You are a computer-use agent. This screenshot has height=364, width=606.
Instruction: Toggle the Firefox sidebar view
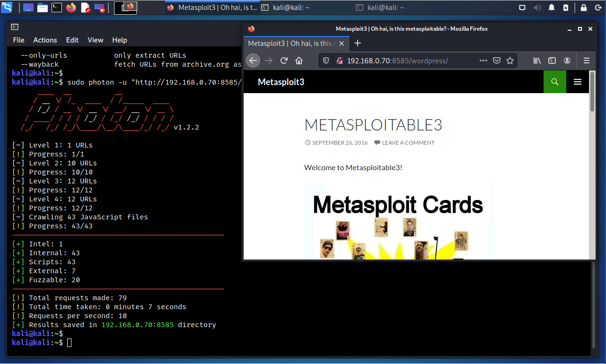click(x=552, y=61)
